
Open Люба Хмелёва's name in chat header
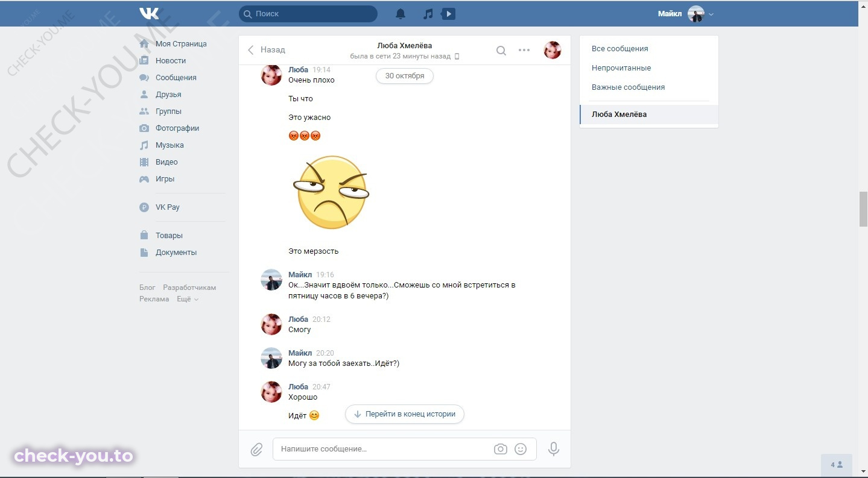point(405,45)
